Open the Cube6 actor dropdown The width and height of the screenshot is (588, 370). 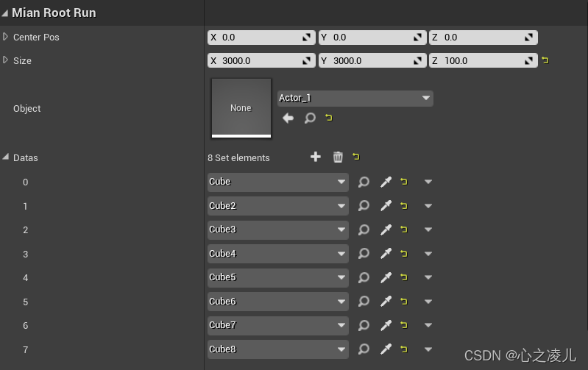coord(278,302)
